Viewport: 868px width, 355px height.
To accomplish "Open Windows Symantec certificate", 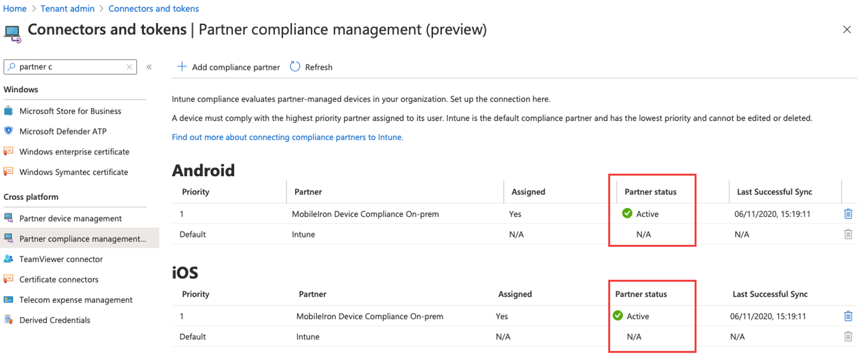I will coord(74,172).
